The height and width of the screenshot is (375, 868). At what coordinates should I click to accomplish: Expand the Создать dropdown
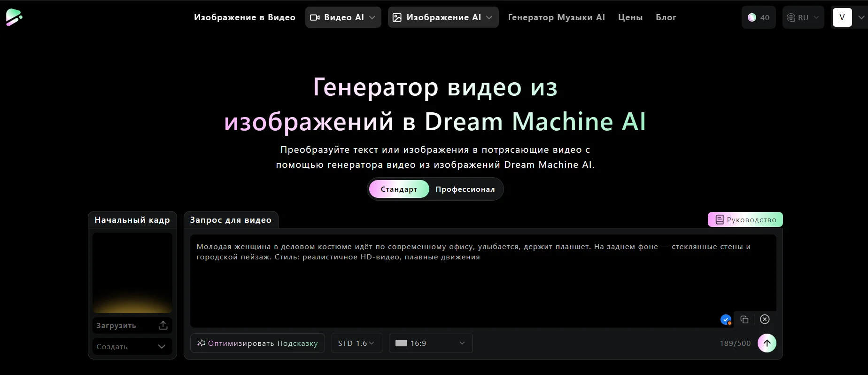[132, 346]
